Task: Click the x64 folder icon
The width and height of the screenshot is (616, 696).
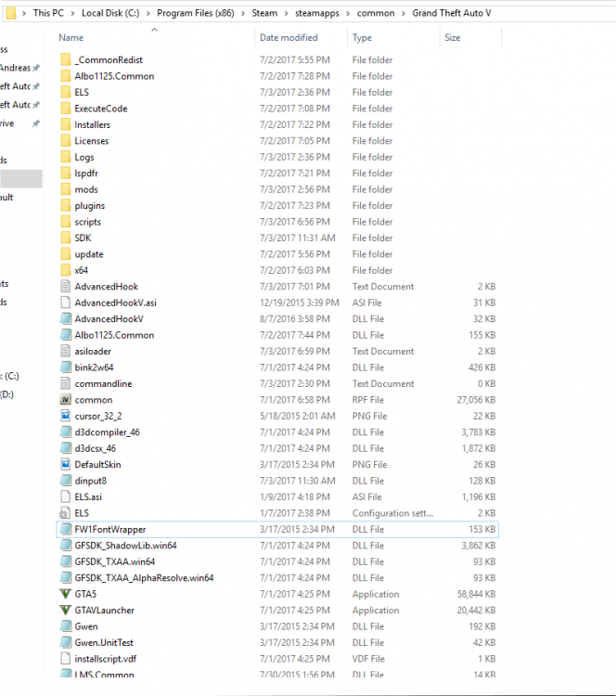Action: pyautogui.click(x=65, y=270)
